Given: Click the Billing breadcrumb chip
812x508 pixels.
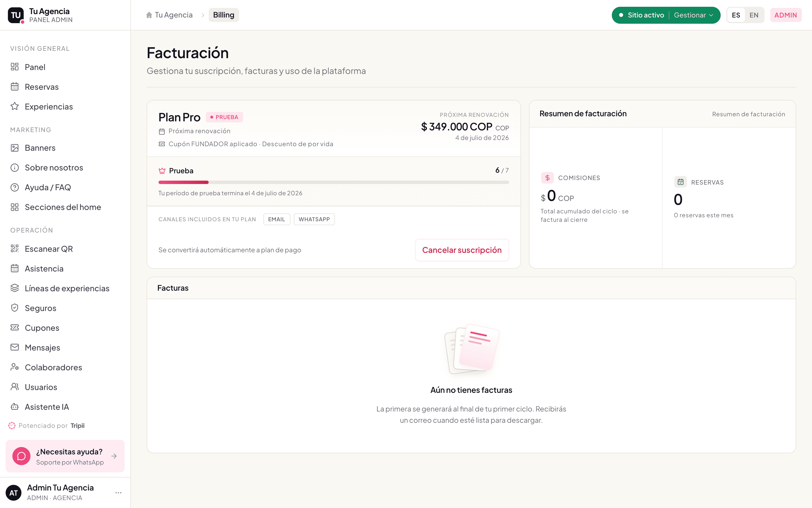Looking at the screenshot, I should point(224,15).
